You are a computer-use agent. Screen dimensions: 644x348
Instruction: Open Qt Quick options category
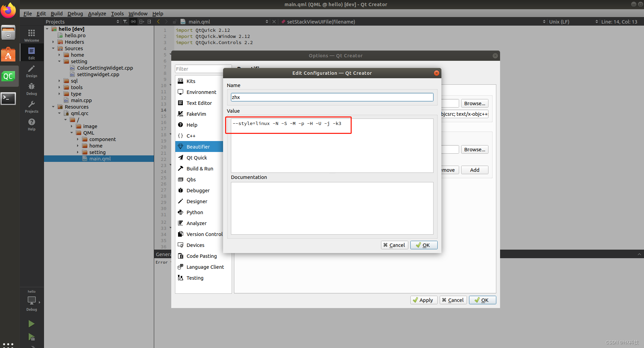click(x=199, y=158)
